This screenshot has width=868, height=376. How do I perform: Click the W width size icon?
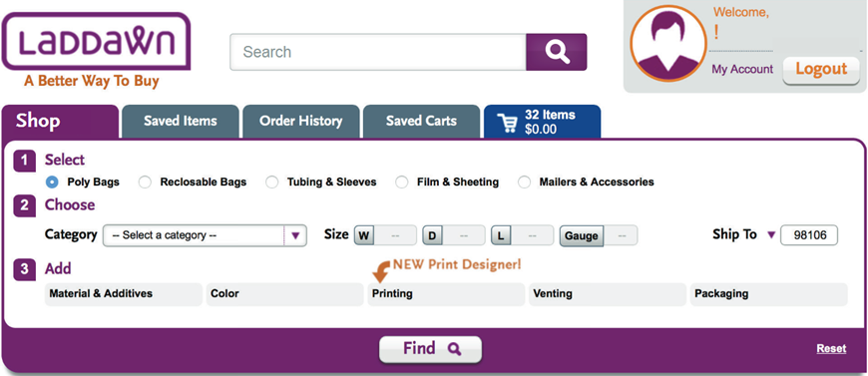click(364, 235)
